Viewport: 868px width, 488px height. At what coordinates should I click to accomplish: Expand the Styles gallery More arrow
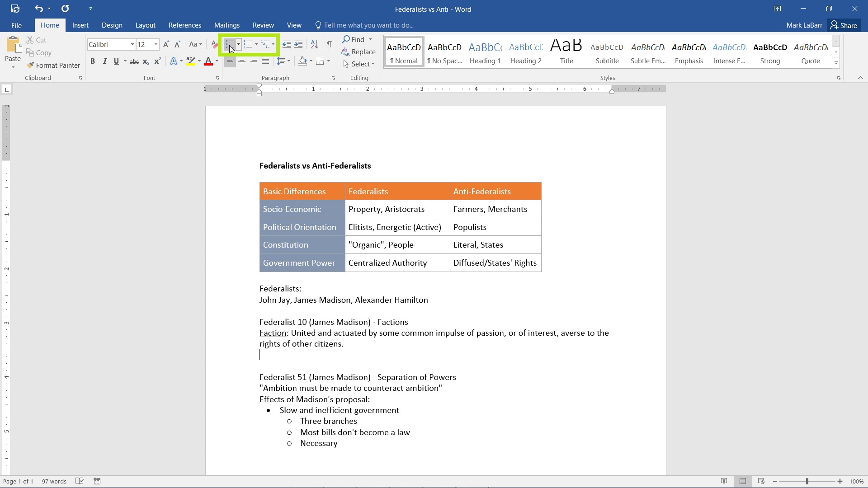836,63
